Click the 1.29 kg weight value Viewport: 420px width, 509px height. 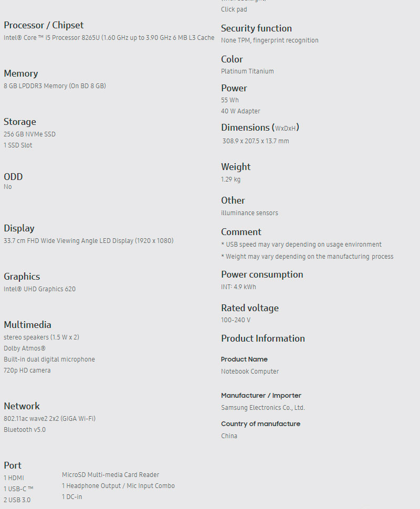[x=230, y=179]
